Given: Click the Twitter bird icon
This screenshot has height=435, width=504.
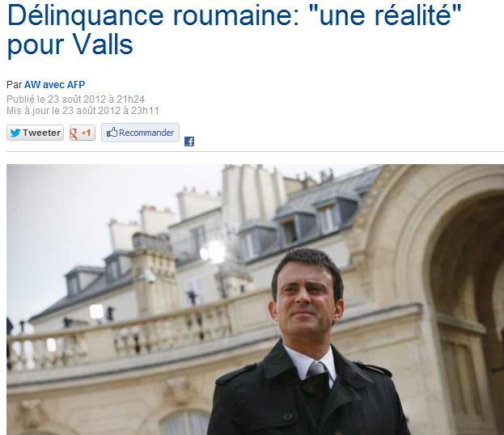Looking at the screenshot, I should (15, 133).
